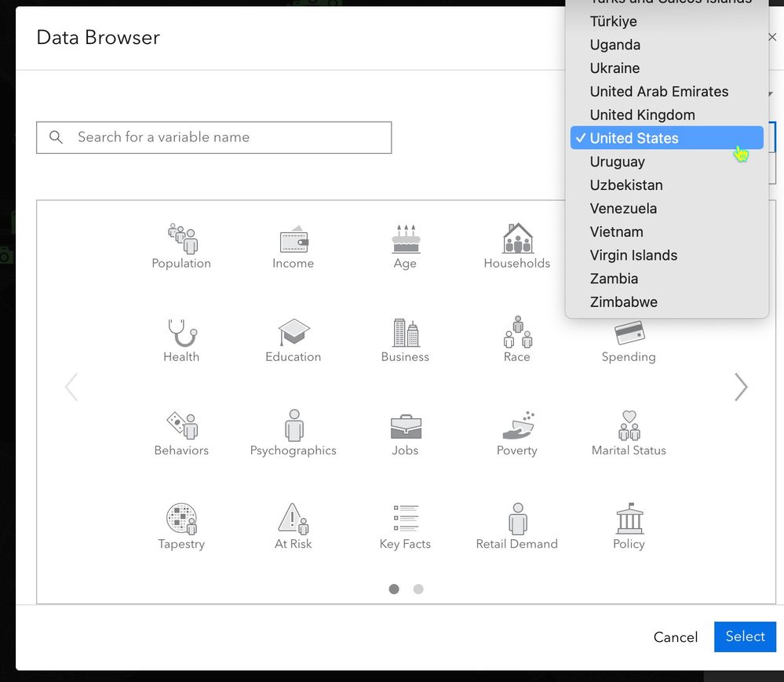Open the Poverty category

click(517, 433)
